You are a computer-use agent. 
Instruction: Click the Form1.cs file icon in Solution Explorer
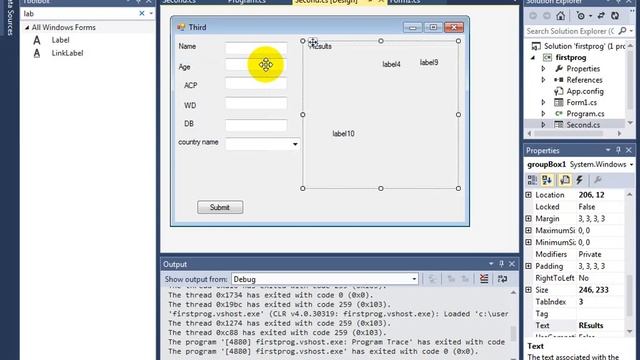point(558,102)
